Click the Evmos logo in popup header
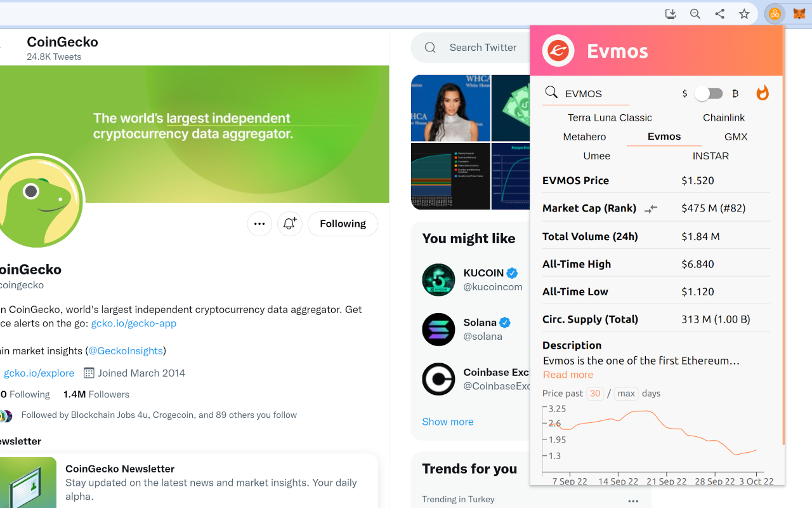812x508 pixels. pos(558,51)
